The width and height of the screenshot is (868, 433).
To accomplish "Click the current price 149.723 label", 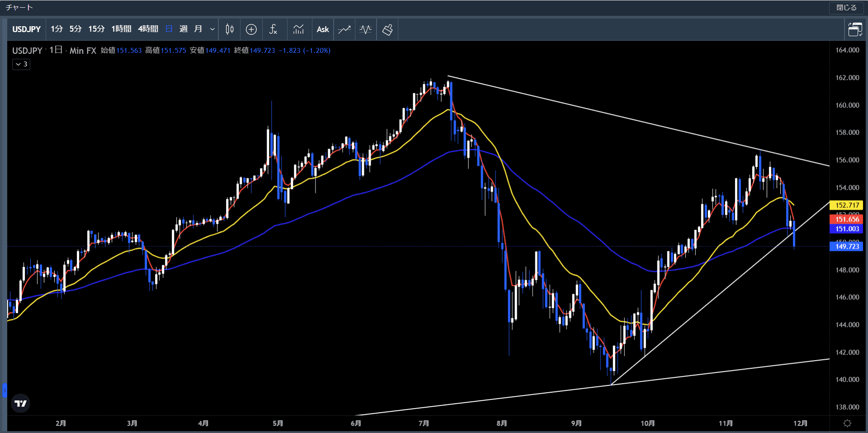I will [847, 246].
